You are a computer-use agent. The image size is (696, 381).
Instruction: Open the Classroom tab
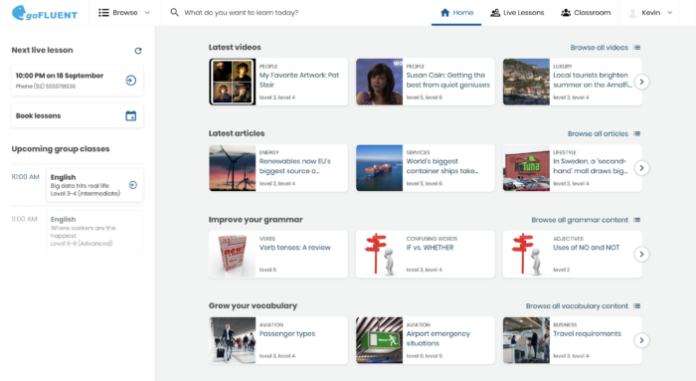586,12
